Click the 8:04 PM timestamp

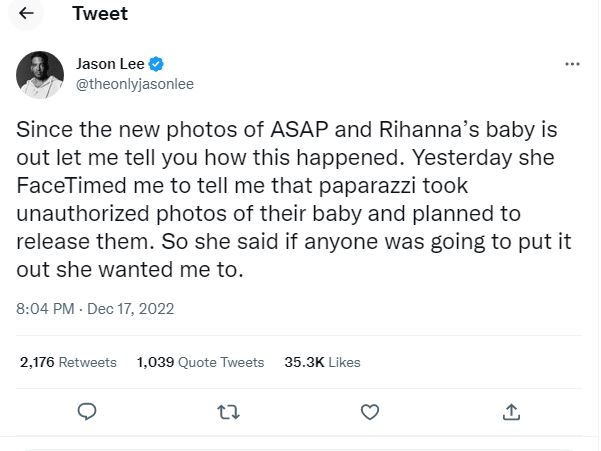pos(46,309)
